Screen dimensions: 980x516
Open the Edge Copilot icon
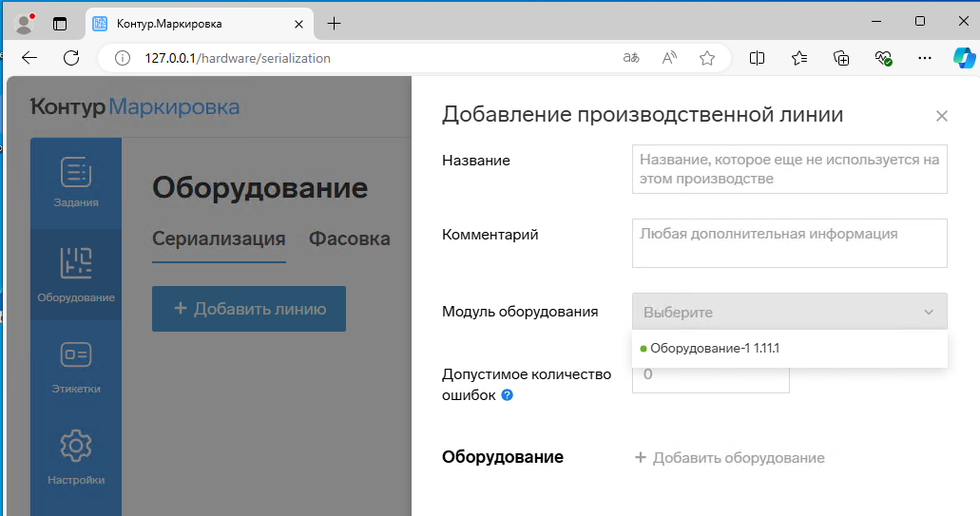click(964, 58)
